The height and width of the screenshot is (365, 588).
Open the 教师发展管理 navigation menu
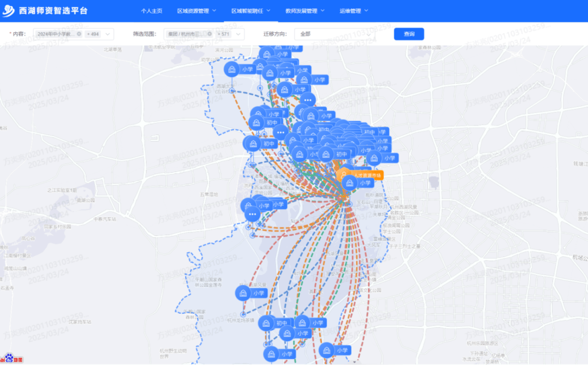click(304, 11)
